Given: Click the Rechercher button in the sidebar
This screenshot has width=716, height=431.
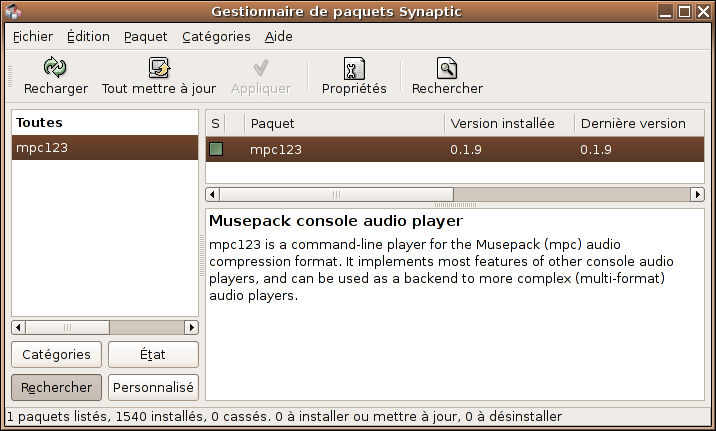Looking at the screenshot, I should 57,388.
